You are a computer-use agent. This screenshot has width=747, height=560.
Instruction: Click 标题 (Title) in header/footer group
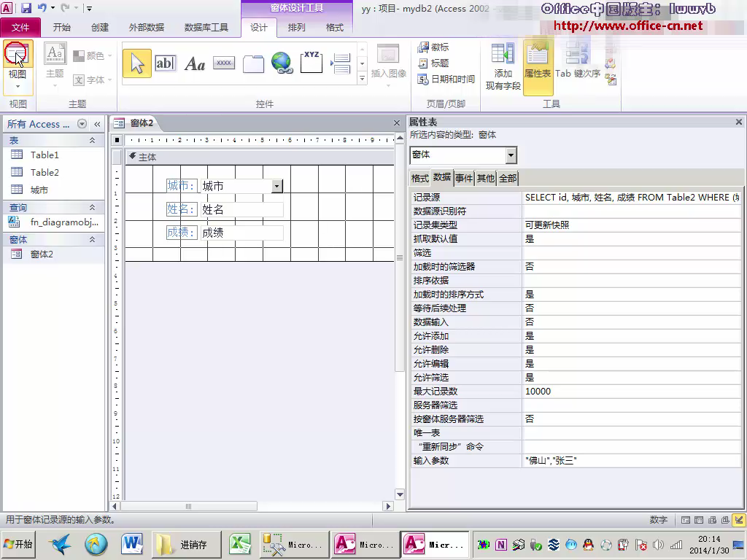433,63
